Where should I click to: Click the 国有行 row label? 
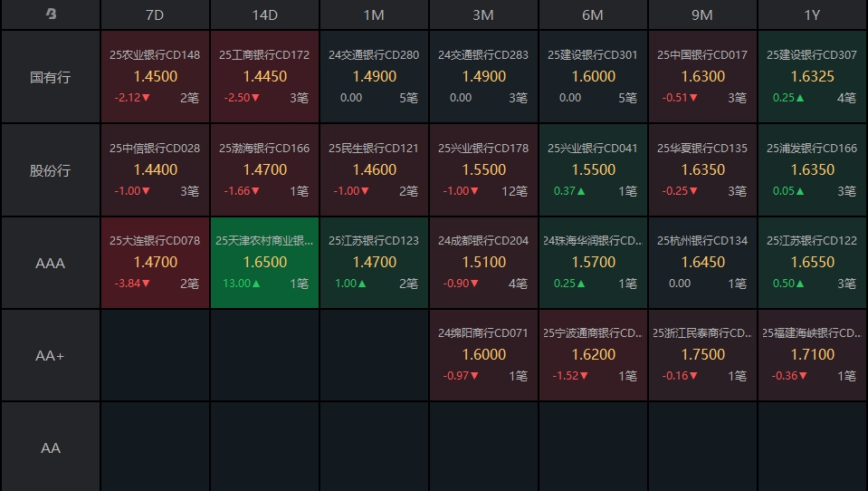point(51,77)
